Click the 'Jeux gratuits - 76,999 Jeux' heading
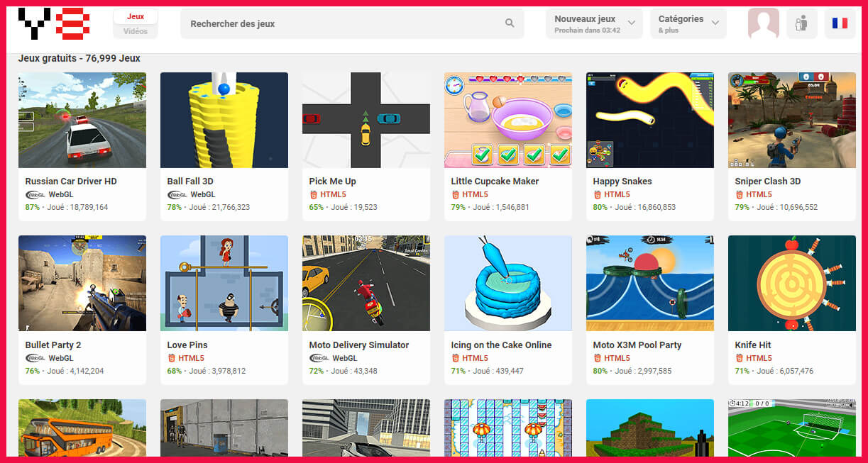 [x=79, y=59]
